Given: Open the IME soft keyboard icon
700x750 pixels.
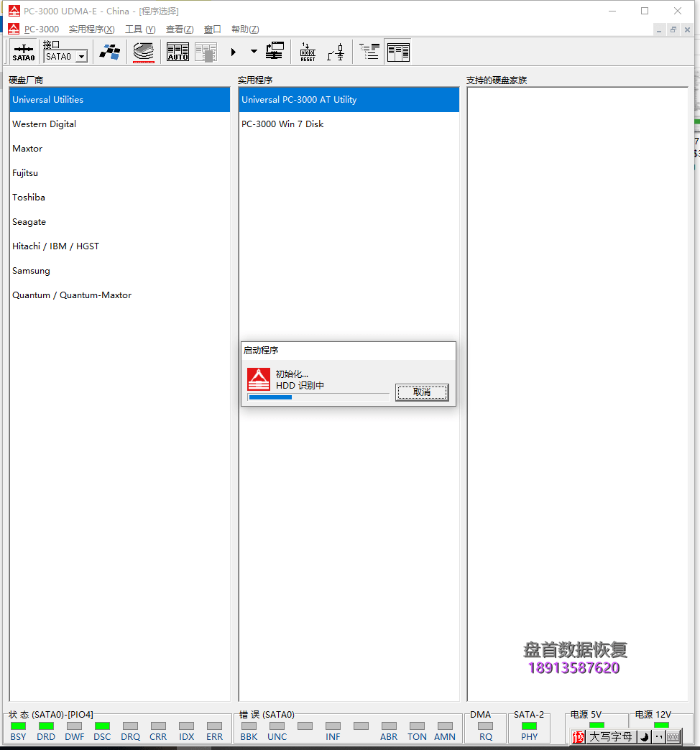Looking at the screenshot, I should coord(673,737).
